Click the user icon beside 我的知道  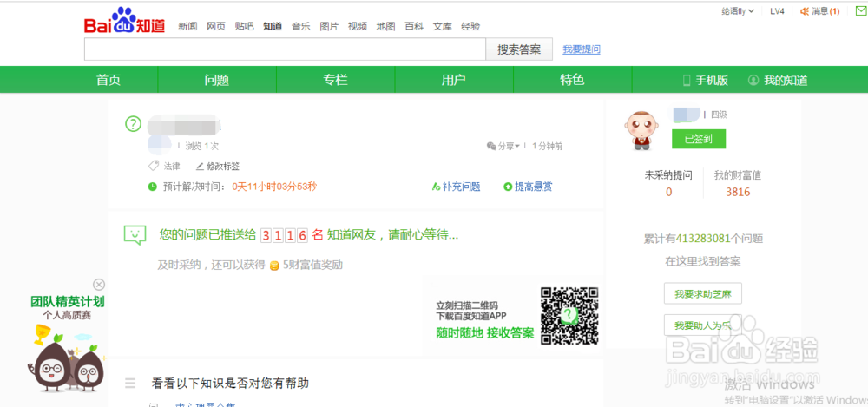click(x=753, y=81)
